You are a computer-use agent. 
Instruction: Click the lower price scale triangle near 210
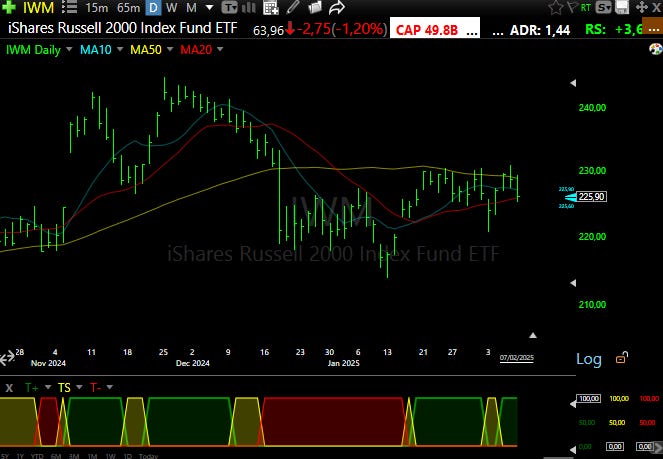pyautogui.click(x=573, y=282)
